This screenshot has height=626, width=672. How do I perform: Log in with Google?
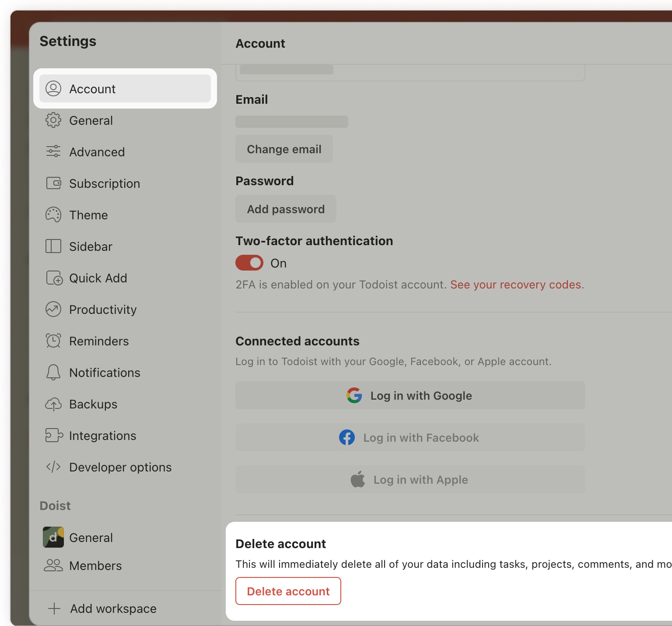pos(409,395)
